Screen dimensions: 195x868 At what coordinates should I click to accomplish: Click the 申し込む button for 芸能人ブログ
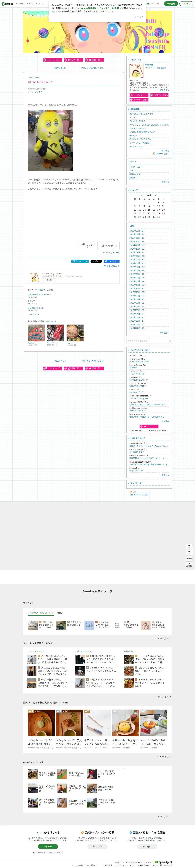tap(147, 846)
